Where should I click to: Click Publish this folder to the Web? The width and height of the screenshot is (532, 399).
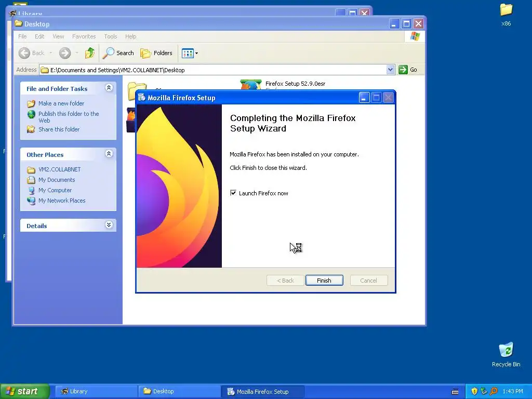69,117
